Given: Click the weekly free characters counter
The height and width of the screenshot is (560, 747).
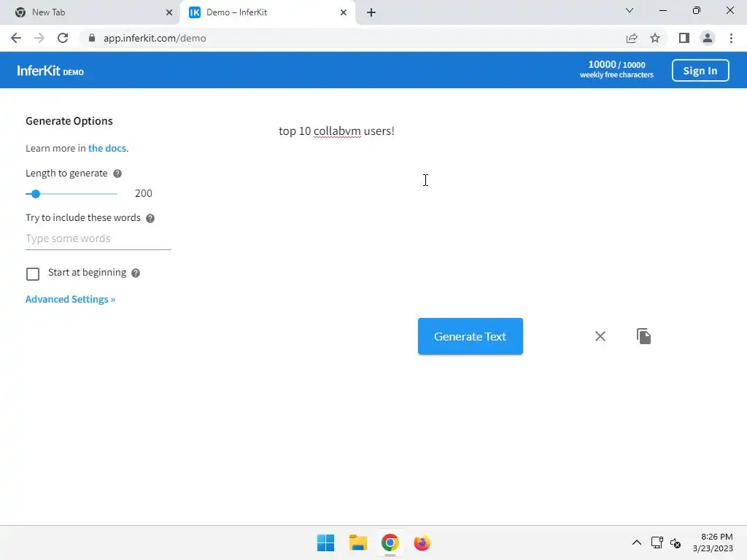Looking at the screenshot, I should [x=616, y=69].
